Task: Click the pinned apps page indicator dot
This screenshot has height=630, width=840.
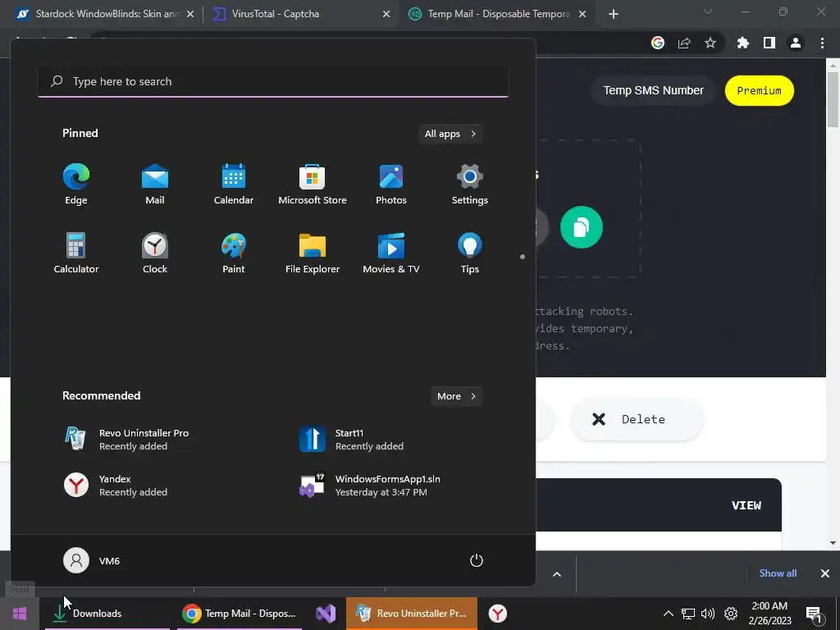Action: click(523, 257)
